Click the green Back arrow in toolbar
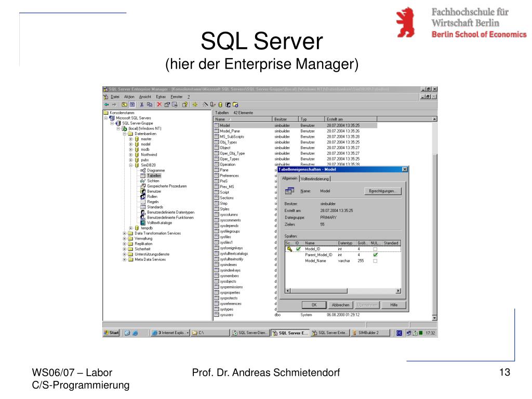 coord(107,104)
